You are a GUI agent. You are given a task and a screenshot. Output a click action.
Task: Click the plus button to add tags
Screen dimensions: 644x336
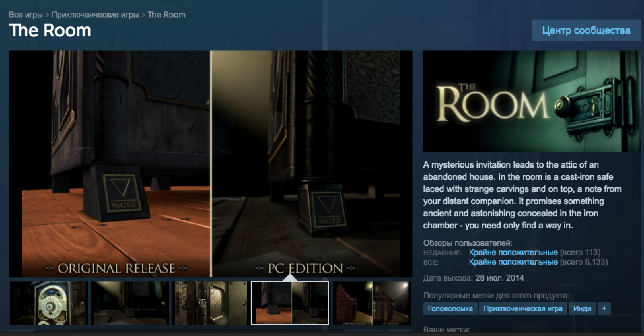tap(604, 309)
